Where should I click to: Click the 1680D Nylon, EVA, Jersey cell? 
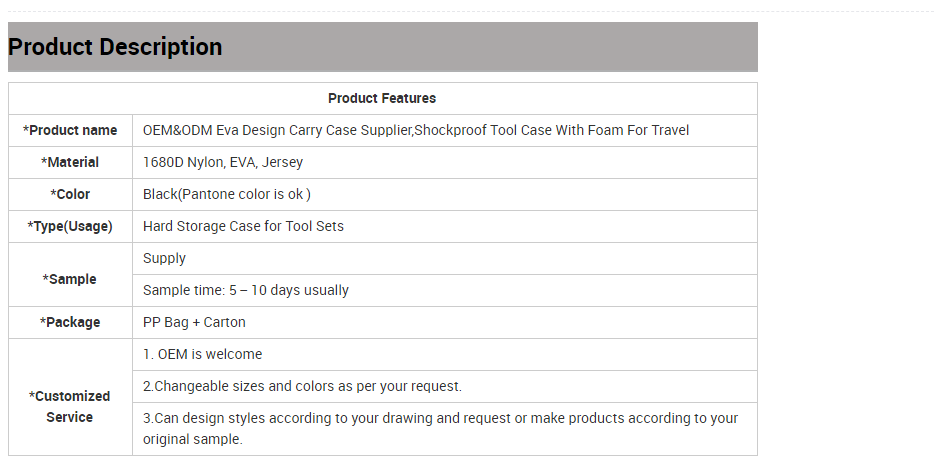point(445,162)
